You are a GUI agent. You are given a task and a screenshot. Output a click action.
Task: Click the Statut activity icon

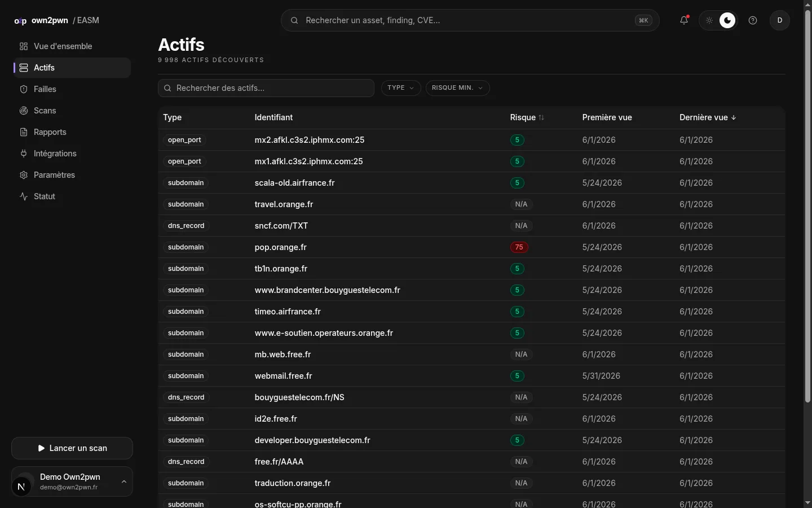(24, 196)
